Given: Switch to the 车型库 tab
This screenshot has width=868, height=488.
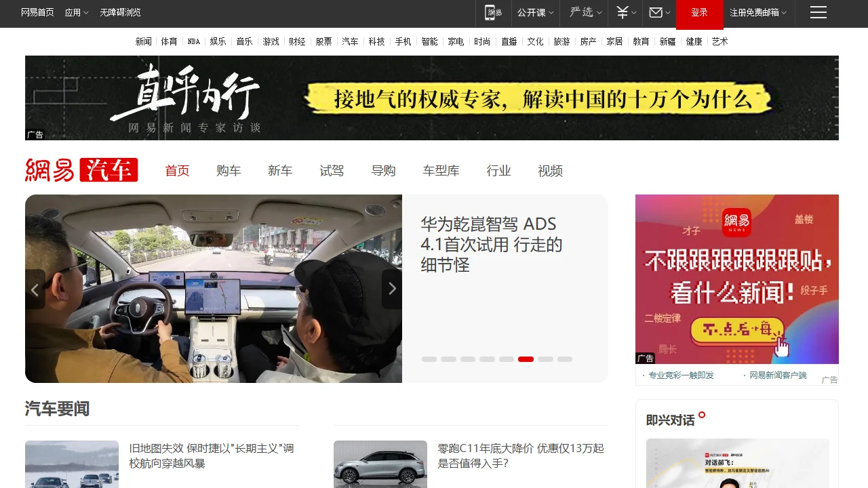Looking at the screenshot, I should coord(441,171).
